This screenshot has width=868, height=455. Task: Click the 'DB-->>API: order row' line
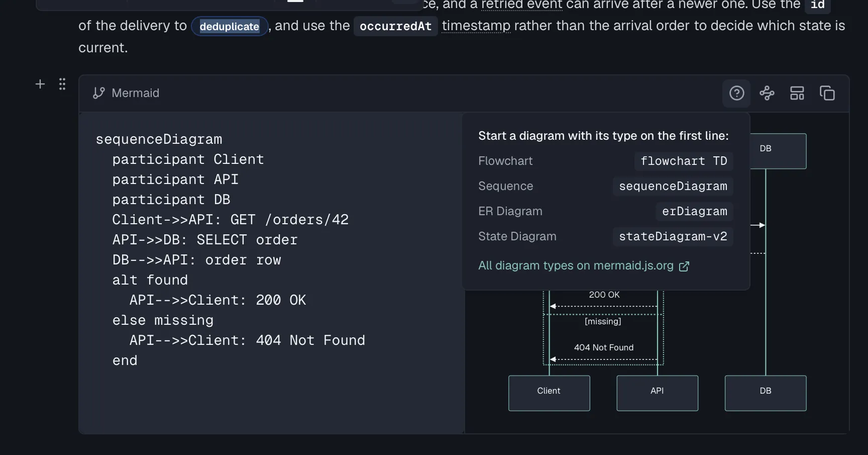196,260
